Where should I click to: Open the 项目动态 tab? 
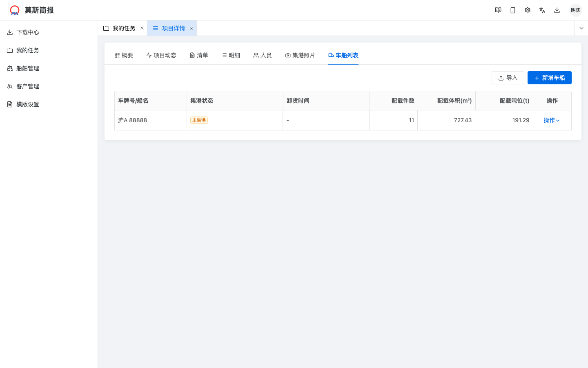pos(161,55)
